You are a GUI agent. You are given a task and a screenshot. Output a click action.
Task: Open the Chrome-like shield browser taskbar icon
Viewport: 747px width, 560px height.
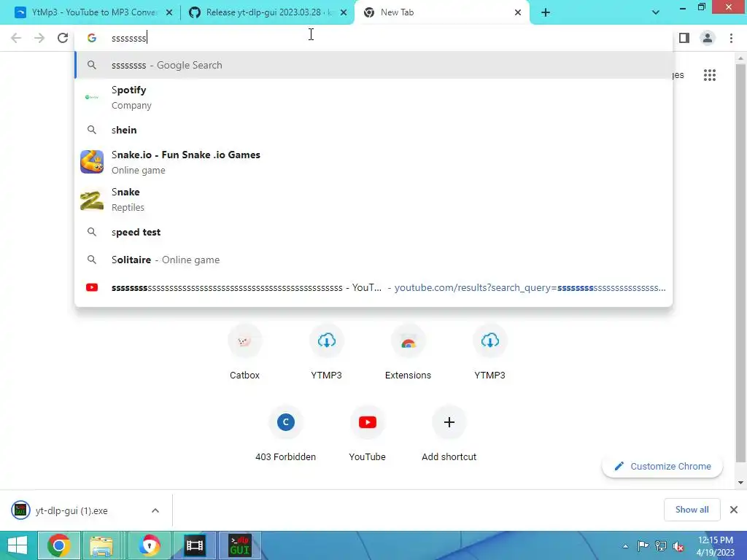point(149,545)
